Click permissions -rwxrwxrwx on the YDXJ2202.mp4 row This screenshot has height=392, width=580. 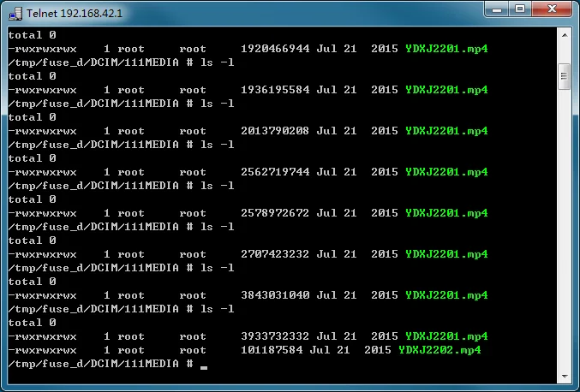tap(42, 349)
